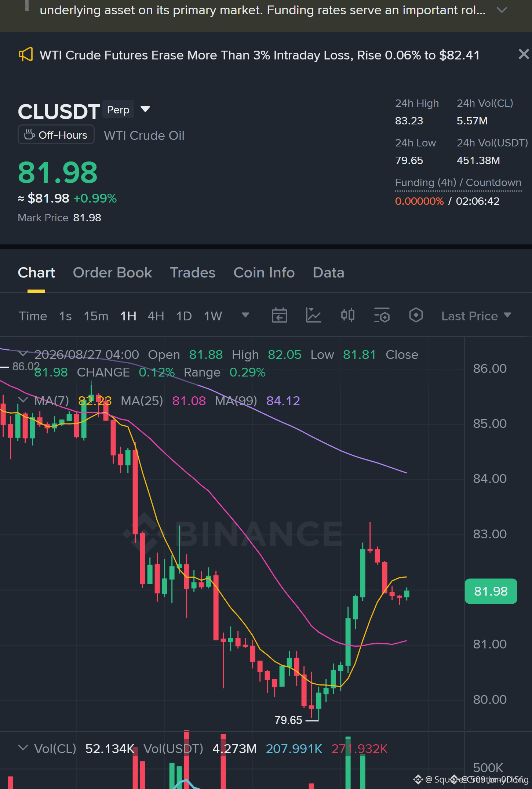Tap the MA(99) value 84.12
The width and height of the screenshot is (532, 789).
point(283,401)
